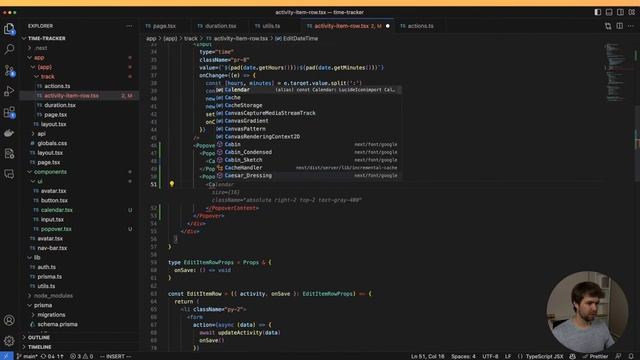
Task: Click the Prettier status bar item
Action: pyautogui.click(x=595, y=356)
